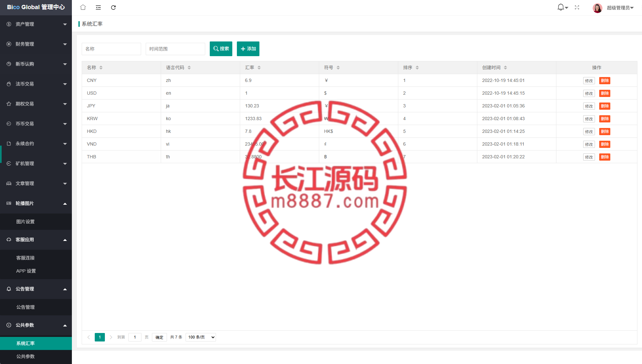Click the 永续合约 file icon

[9, 144]
